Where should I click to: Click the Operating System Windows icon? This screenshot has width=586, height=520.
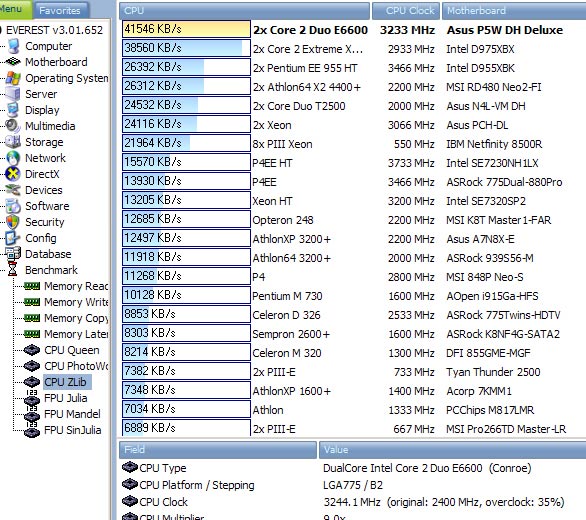(x=13, y=78)
